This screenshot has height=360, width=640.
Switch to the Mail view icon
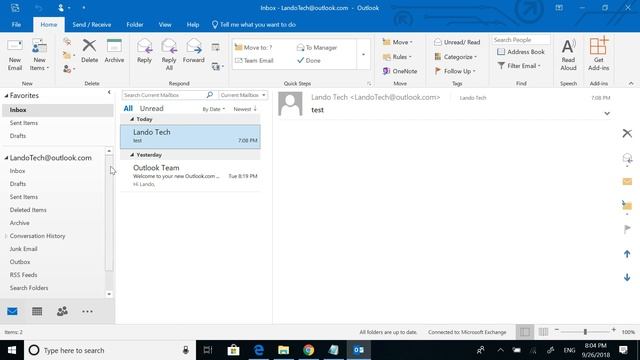tap(12, 311)
